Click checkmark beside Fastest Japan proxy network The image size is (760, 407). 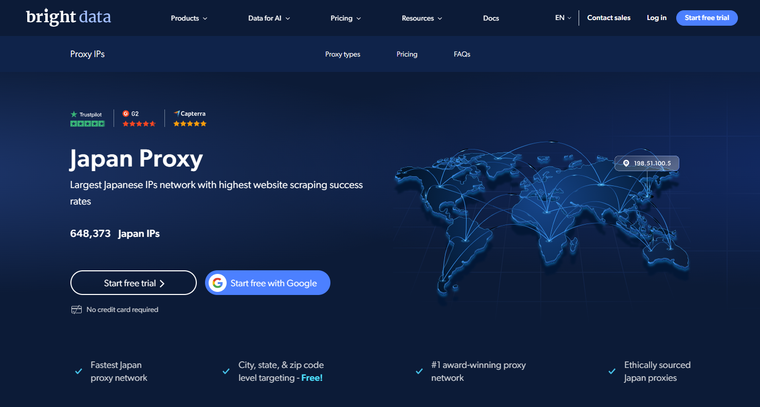point(79,372)
